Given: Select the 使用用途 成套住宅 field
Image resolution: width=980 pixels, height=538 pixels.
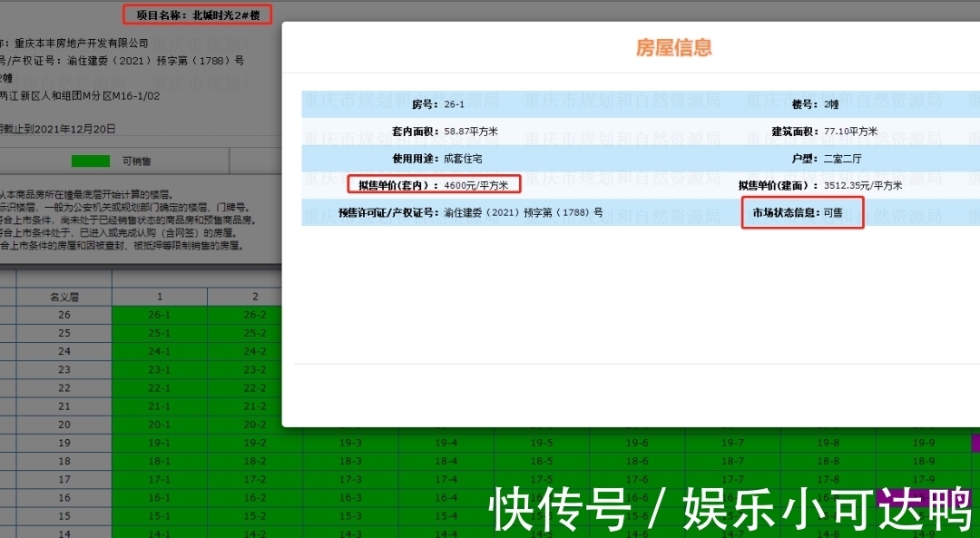Looking at the screenshot, I should coord(440,158).
